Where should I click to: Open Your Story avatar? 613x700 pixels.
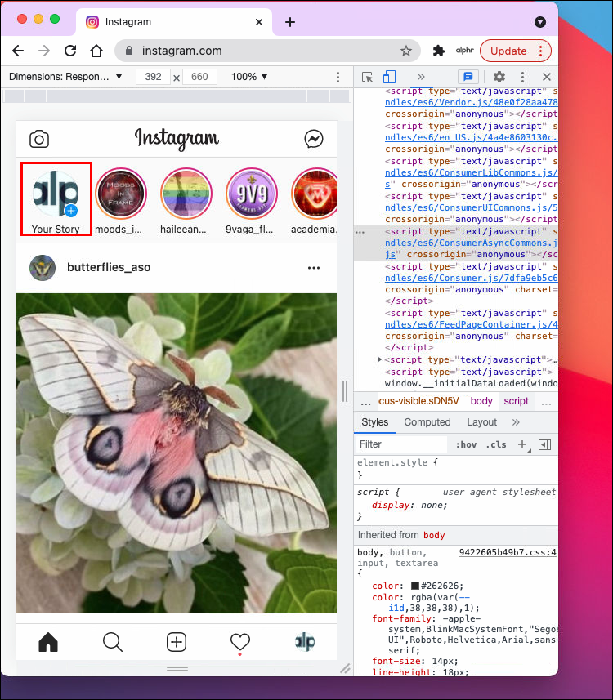point(56,194)
